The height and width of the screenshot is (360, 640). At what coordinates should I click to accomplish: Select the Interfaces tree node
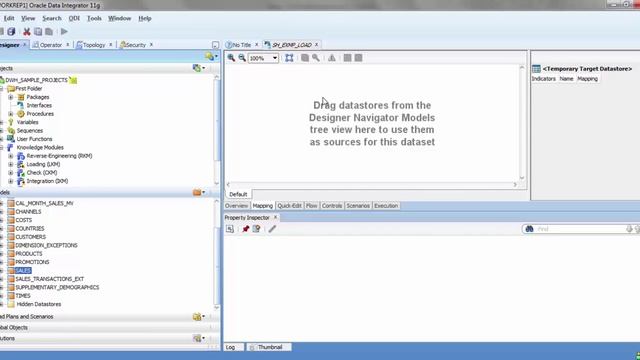pyautogui.click(x=39, y=105)
